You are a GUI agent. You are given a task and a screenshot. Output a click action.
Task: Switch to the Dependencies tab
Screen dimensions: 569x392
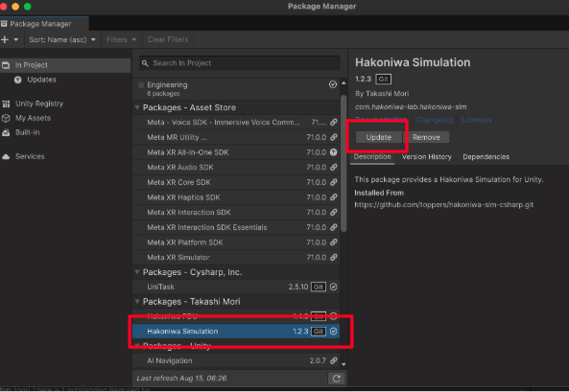(x=486, y=156)
